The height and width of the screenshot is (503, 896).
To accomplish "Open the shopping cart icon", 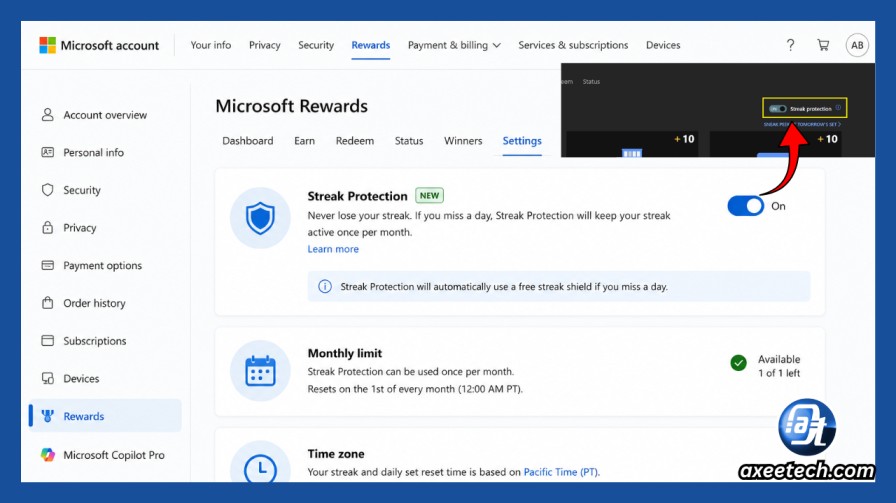I will (x=823, y=45).
